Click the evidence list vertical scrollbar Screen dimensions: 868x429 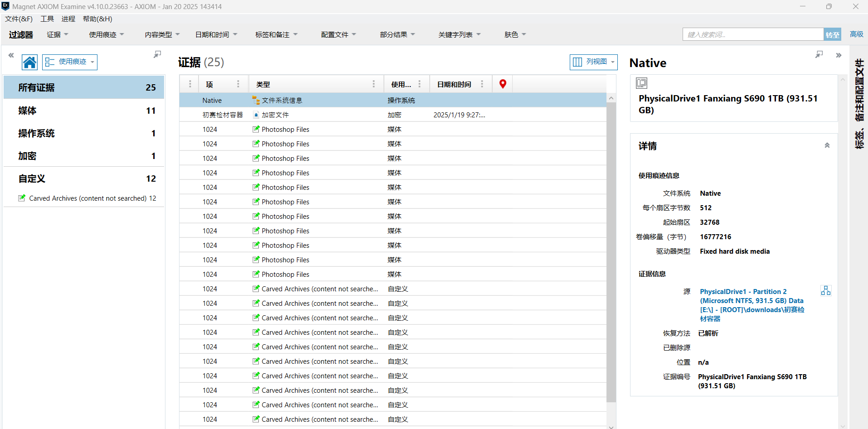pos(611,252)
